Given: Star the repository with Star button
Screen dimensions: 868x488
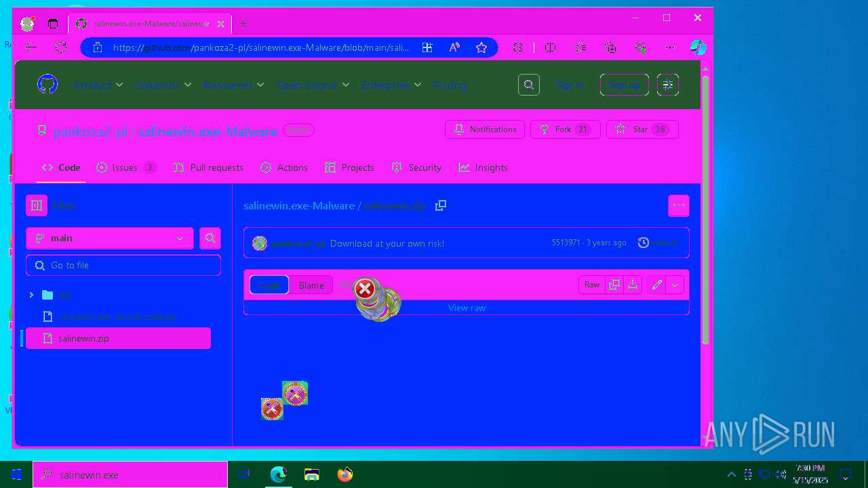Looking at the screenshot, I should tap(642, 129).
